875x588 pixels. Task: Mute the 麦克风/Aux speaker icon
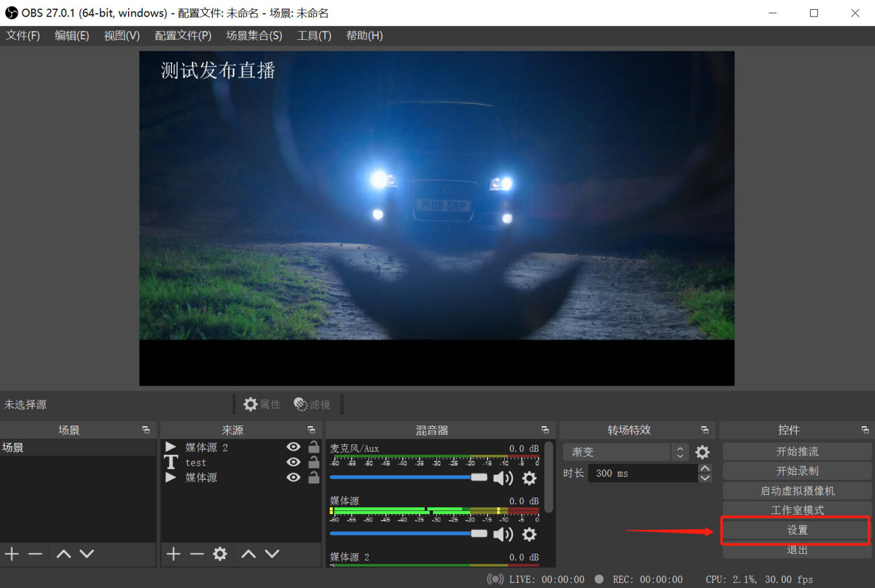(502, 478)
